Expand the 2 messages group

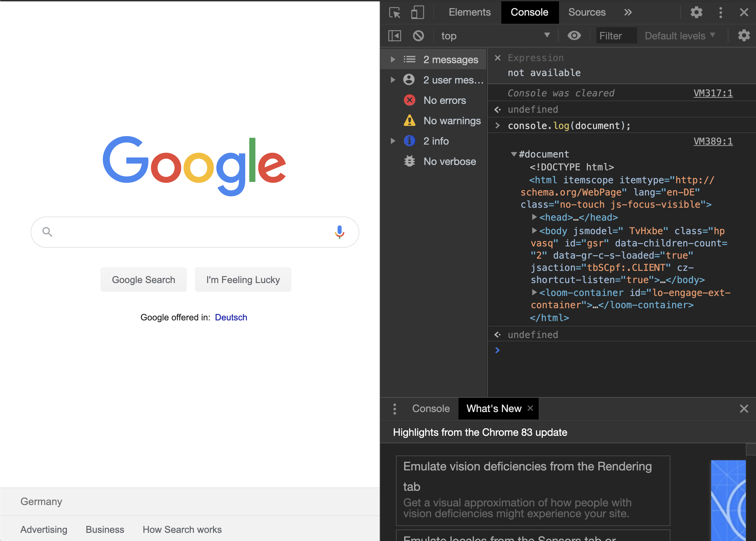(393, 59)
